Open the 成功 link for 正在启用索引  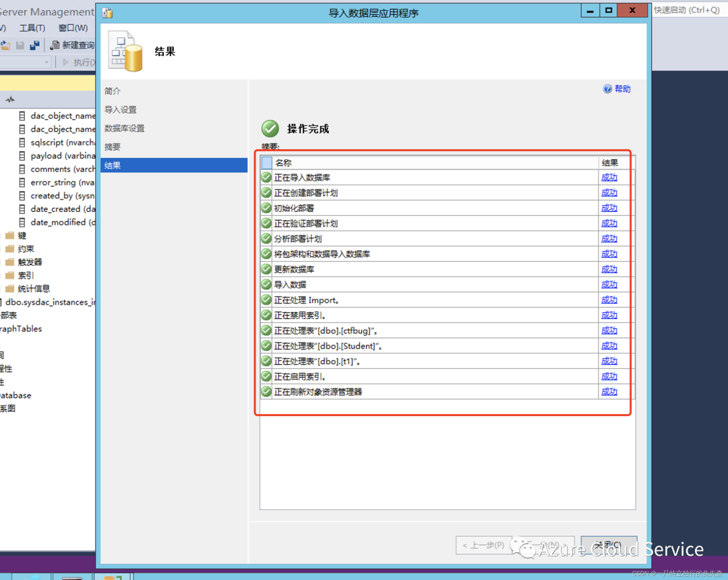(x=609, y=376)
